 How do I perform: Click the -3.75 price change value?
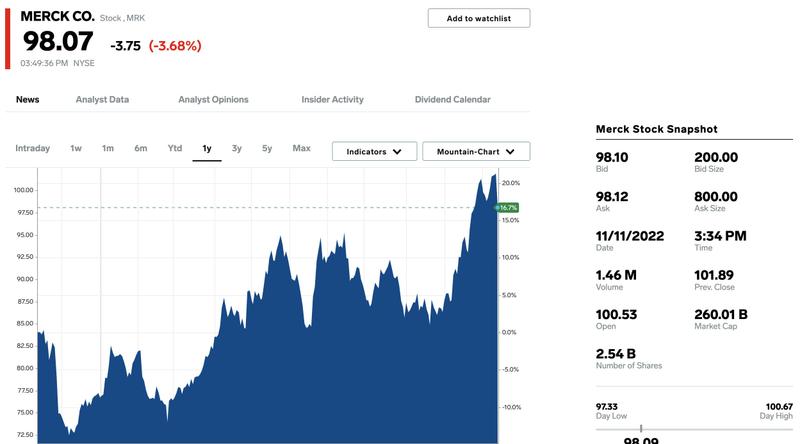coord(125,46)
